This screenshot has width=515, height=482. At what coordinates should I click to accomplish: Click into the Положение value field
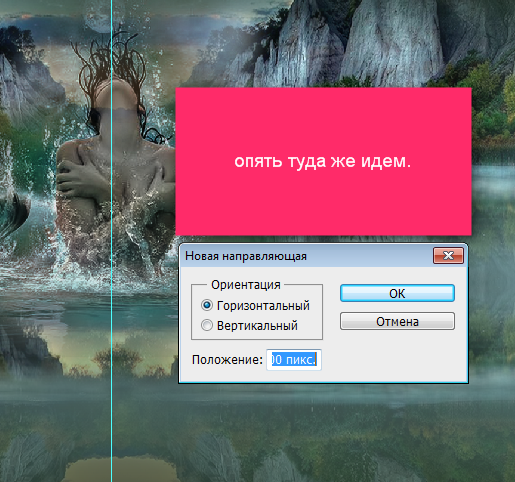point(294,360)
